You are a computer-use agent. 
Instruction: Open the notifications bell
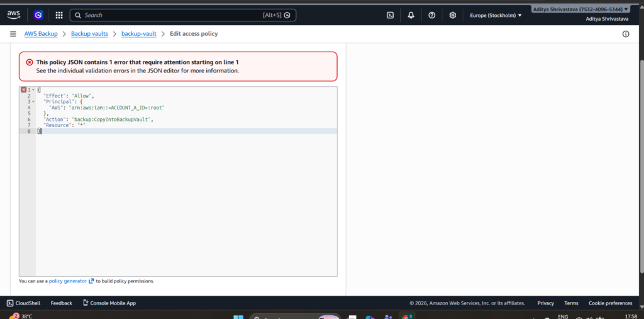tap(411, 15)
